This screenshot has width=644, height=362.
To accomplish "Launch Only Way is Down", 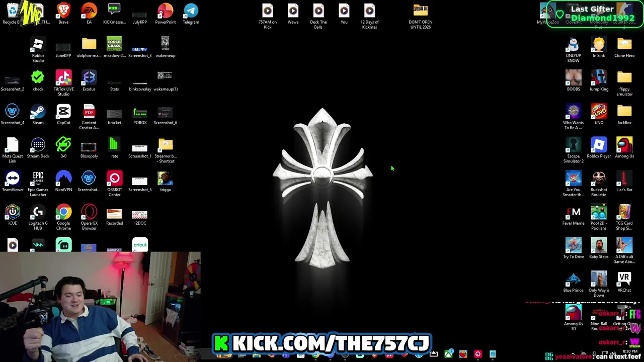I will [599, 284].
